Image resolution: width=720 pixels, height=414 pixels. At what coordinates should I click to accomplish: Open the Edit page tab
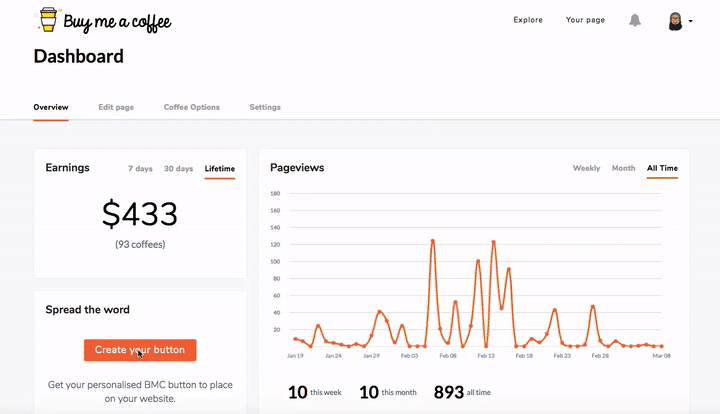pyautogui.click(x=116, y=107)
